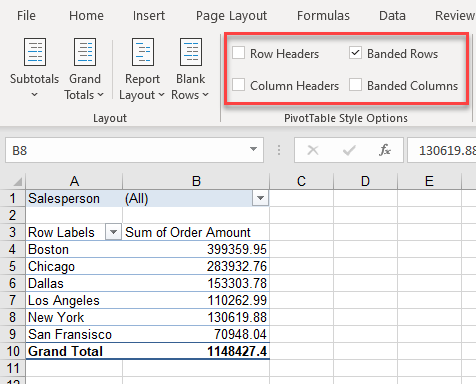Open the Grand Totals menu
The width and height of the screenshot is (476, 384).
[85, 69]
